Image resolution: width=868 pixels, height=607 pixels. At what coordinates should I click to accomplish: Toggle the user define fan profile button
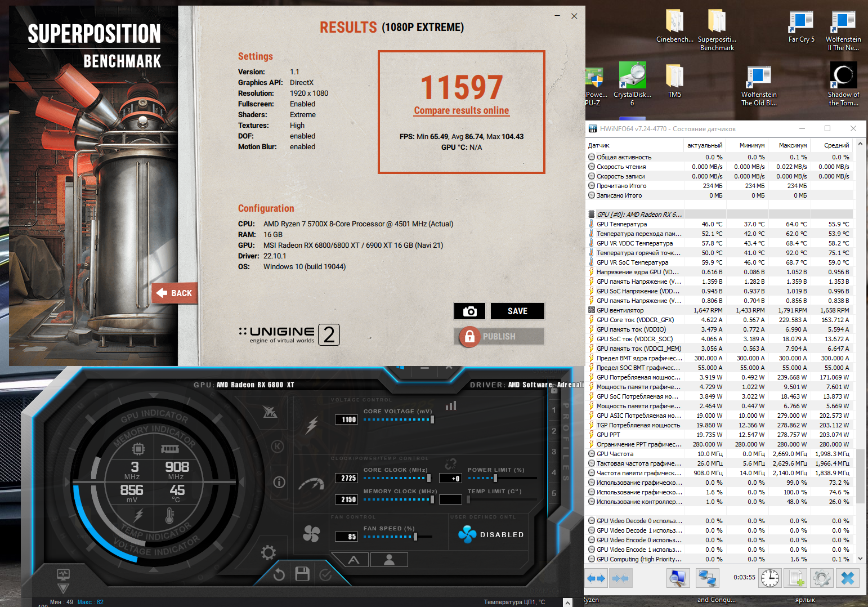click(x=388, y=560)
